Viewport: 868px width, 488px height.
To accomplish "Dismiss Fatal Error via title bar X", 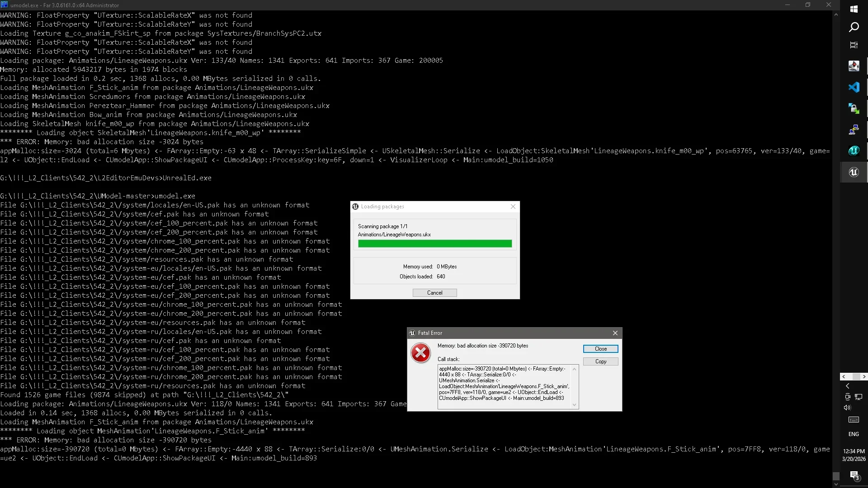I will click(615, 333).
